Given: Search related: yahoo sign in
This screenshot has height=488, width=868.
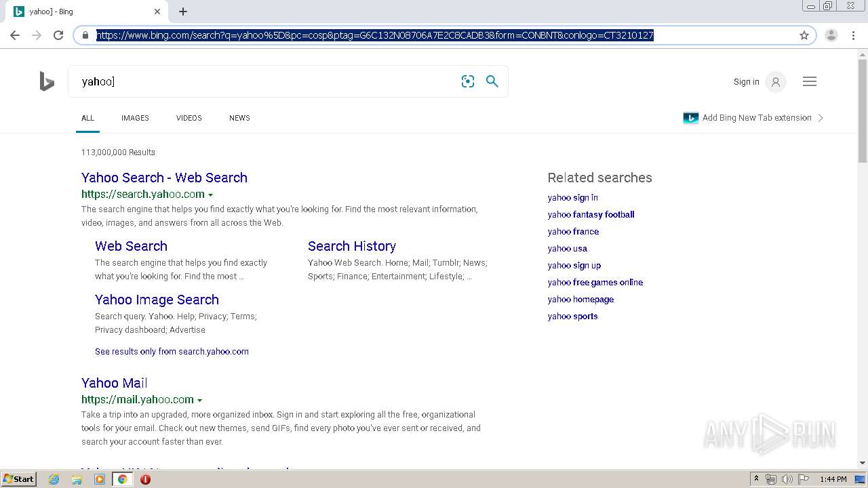Looking at the screenshot, I should click(572, 197).
